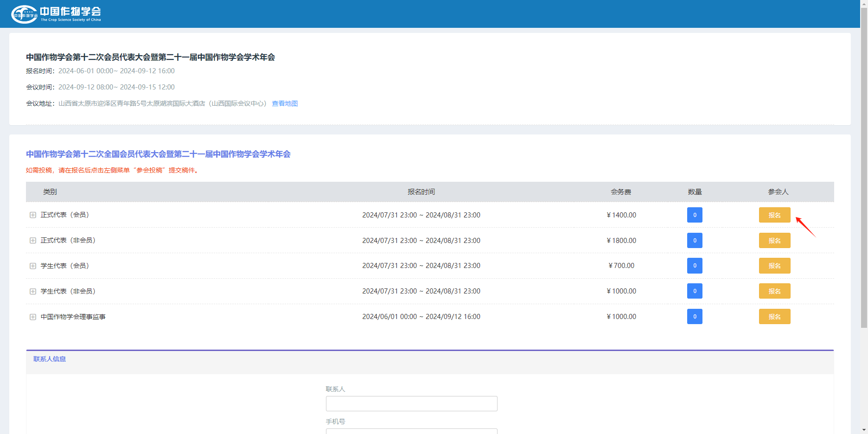
Task: Click the 手机号 field label
Action: (x=335, y=421)
